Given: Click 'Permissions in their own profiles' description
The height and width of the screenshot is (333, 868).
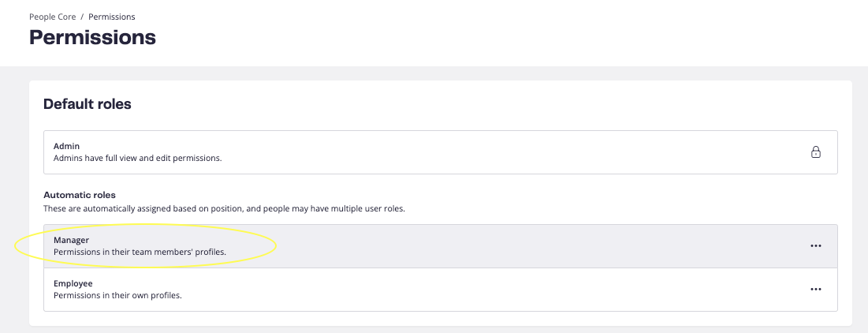Looking at the screenshot, I should click(118, 295).
